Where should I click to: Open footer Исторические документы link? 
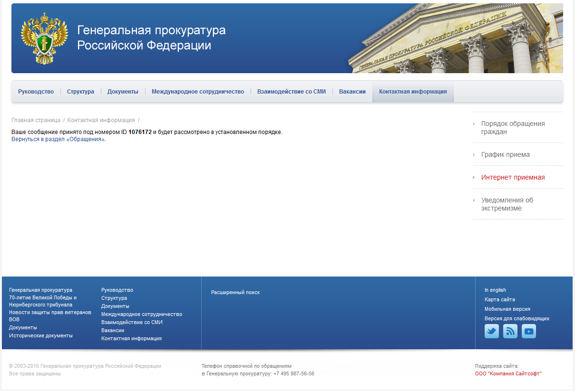click(x=41, y=335)
